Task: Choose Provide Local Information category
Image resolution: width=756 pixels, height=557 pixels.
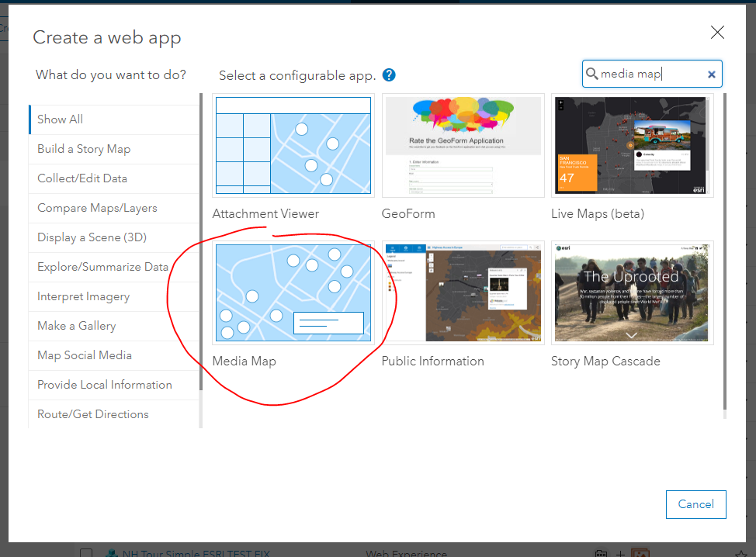Action: pos(114,385)
